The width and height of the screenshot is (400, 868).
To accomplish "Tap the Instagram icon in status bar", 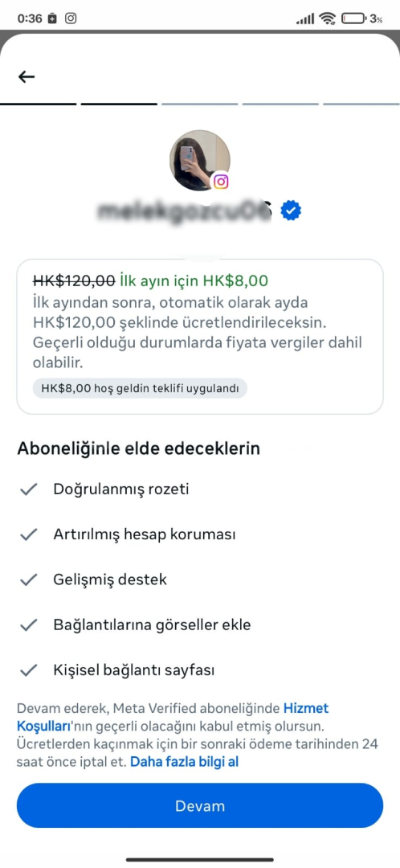I will point(71,18).
